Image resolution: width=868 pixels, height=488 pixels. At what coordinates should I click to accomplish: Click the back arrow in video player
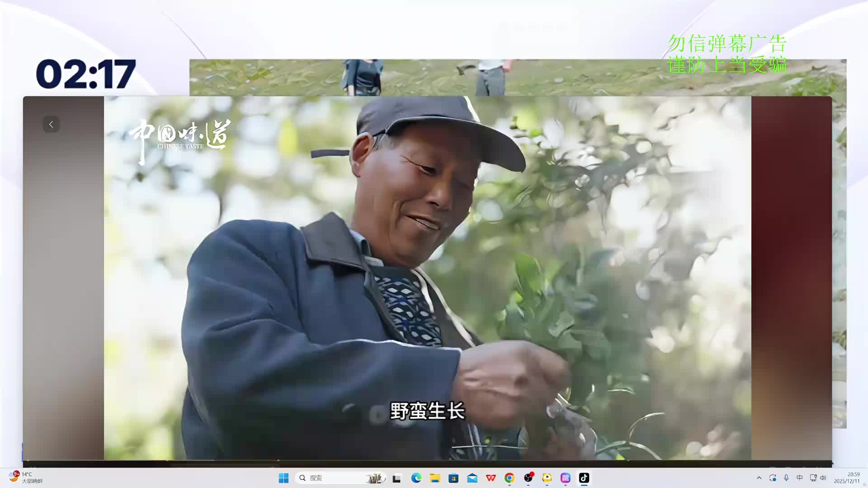(51, 124)
